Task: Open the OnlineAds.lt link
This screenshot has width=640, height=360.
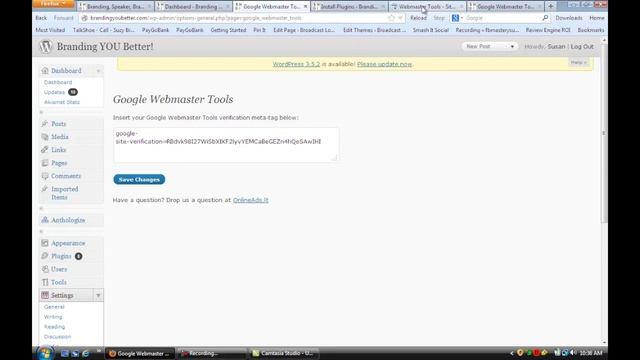Action: 251,200
